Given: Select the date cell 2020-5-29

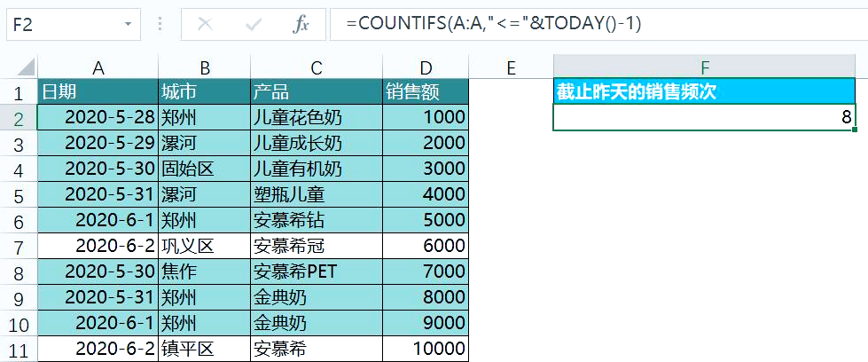Looking at the screenshot, I should (x=98, y=143).
